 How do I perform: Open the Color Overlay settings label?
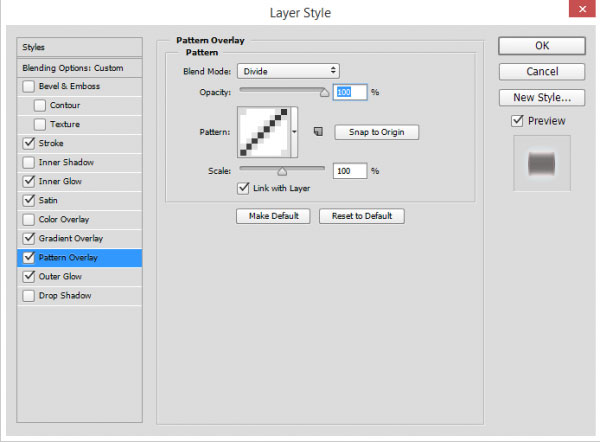64,219
